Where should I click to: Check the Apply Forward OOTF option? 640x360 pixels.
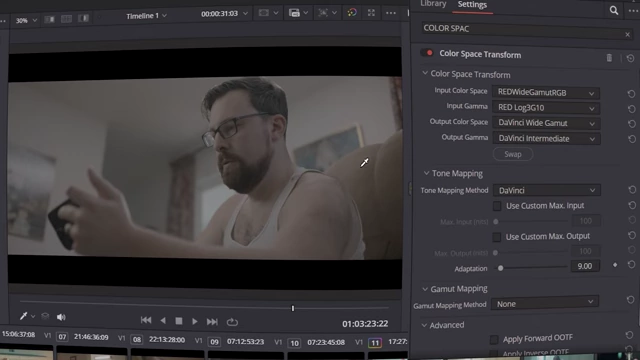494,339
